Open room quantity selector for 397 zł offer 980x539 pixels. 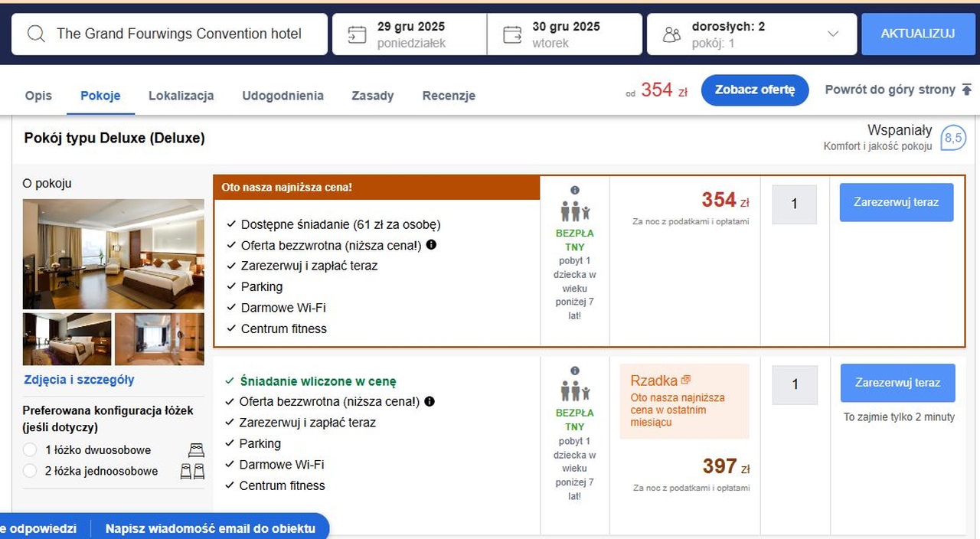coord(794,384)
